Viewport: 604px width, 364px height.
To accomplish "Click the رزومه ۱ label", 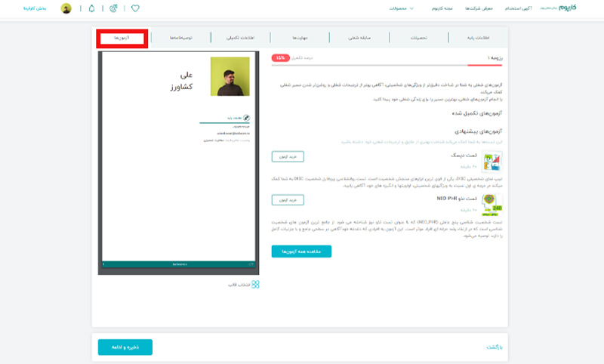I will click(495, 58).
